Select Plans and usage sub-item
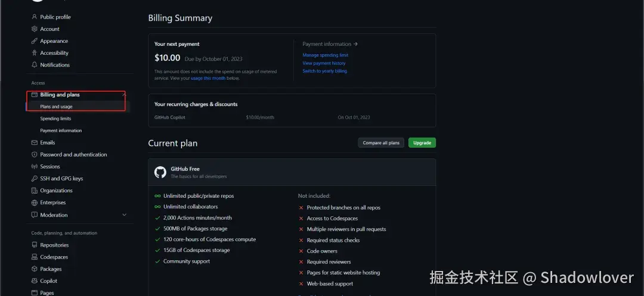 point(56,107)
